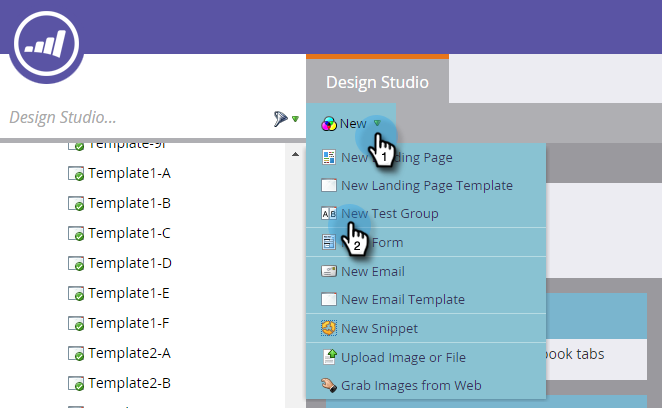Select Template1-F in the tree

(129, 323)
